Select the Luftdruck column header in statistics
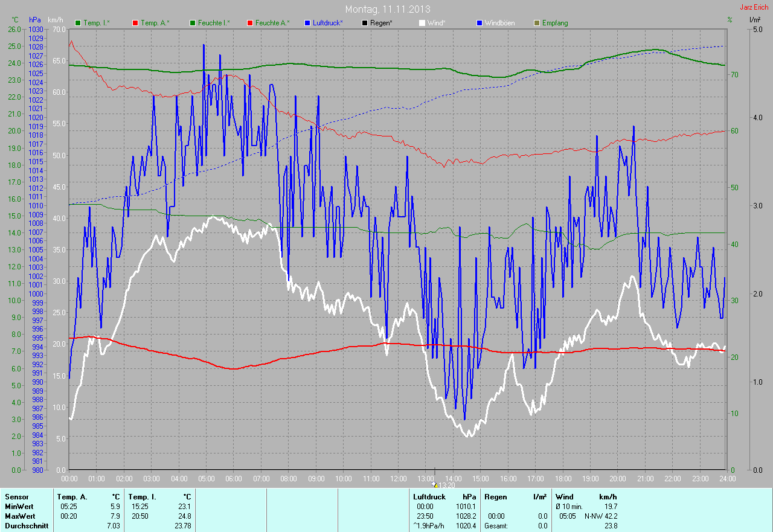Image resolution: width=773 pixels, height=532 pixels. tap(429, 497)
